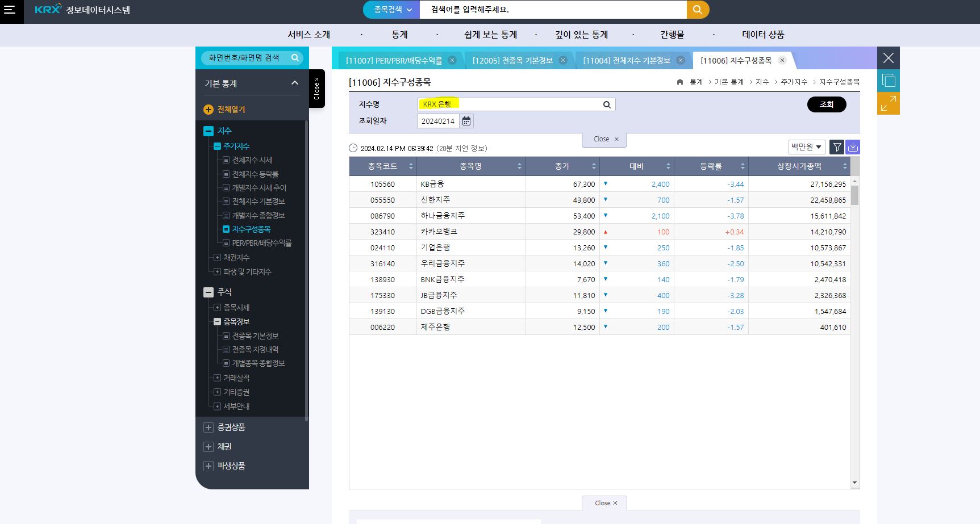980x524 pixels.
Task: Close the [11006] 지수구성종목 tab
Action: (782, 60)
